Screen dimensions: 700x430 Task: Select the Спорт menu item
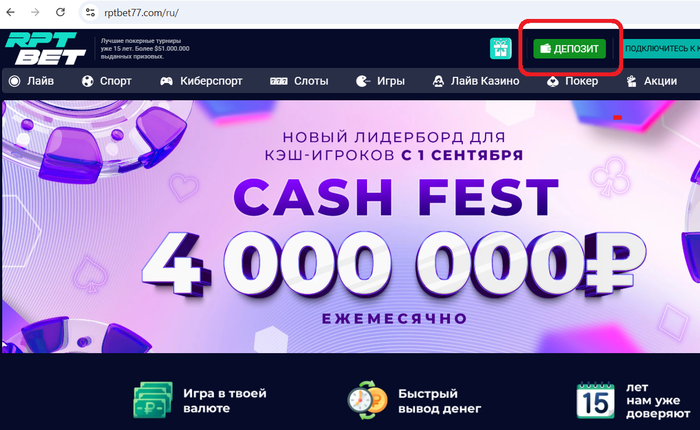click(x=106, y=81)
